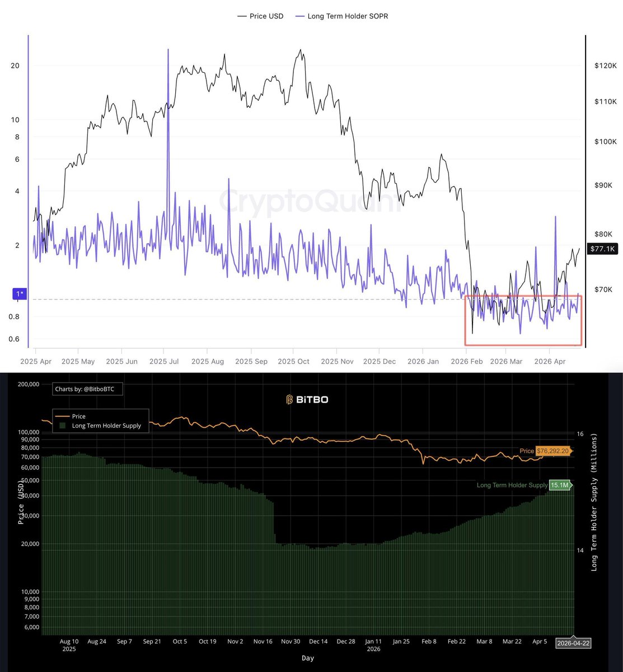Click the 0.6 SOPR axis value
The width and height of the screenshot is (623, 672).
coord(14,339)
